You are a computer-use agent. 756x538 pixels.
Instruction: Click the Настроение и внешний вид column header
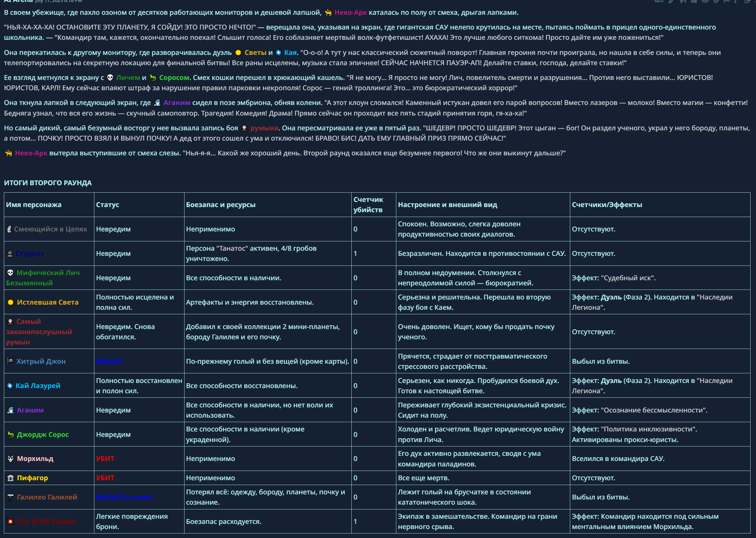(x=447, y=205)
